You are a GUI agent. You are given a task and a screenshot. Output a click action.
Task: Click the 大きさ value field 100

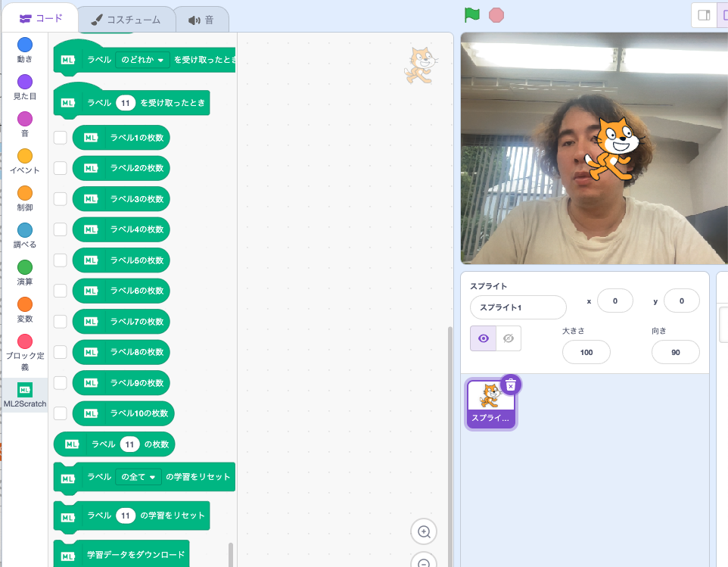(586, 353)
